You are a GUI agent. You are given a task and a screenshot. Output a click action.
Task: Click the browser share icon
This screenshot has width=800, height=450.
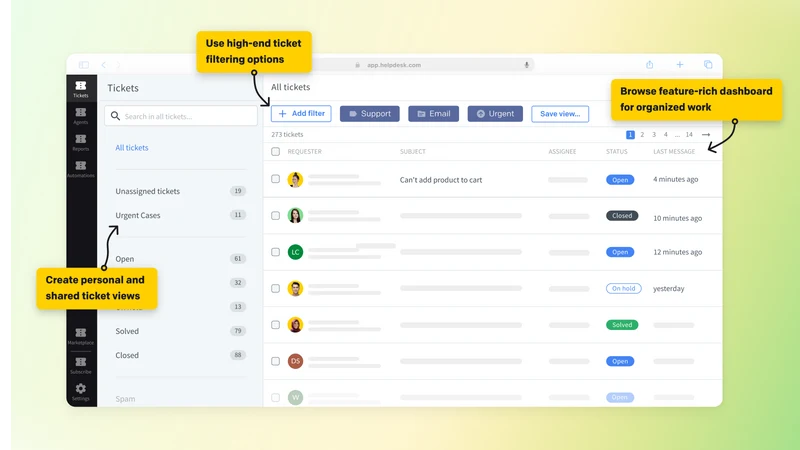coord(649,65)
